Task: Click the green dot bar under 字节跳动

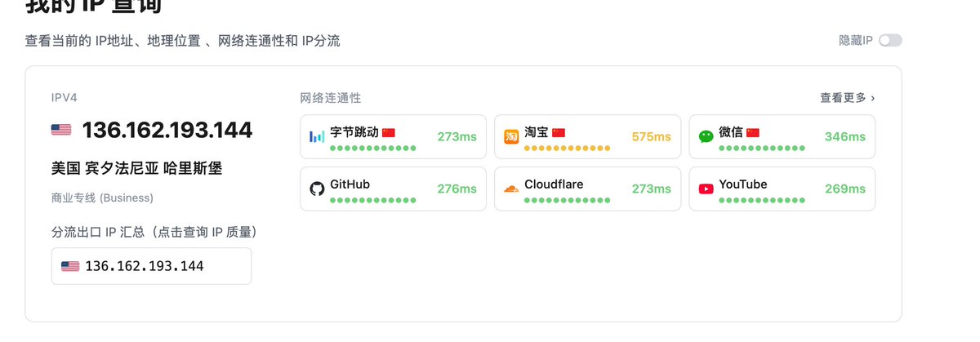Action: [x=373, y=148]
